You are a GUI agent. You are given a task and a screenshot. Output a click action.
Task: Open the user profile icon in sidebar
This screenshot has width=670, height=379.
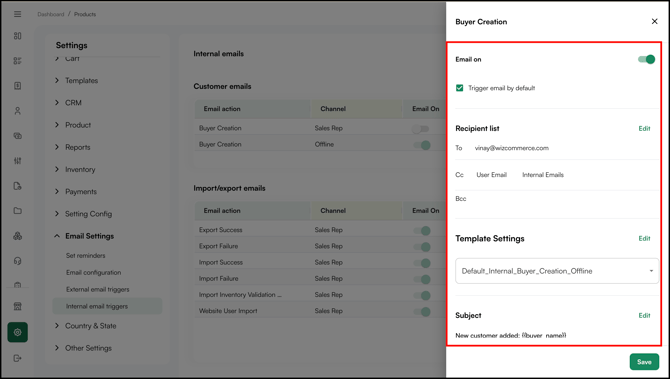[18, 111]
